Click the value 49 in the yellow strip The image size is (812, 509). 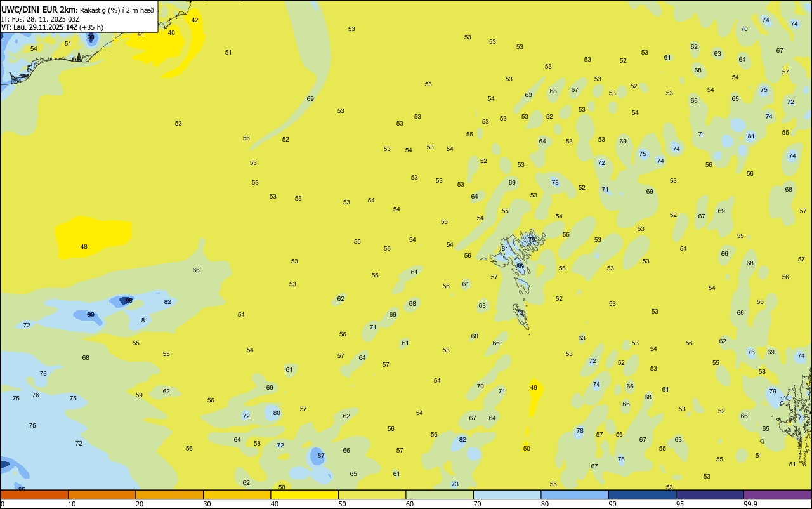coord(534,388)
